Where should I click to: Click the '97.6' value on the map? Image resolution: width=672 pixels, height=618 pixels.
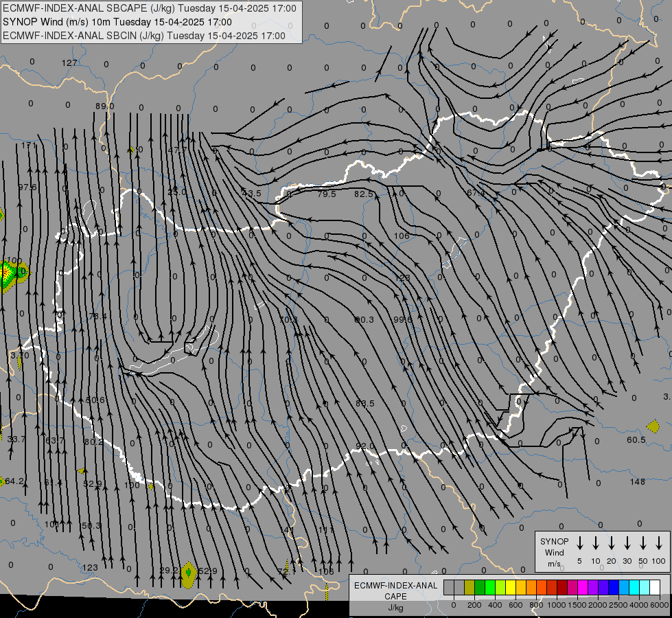point(27,187)
